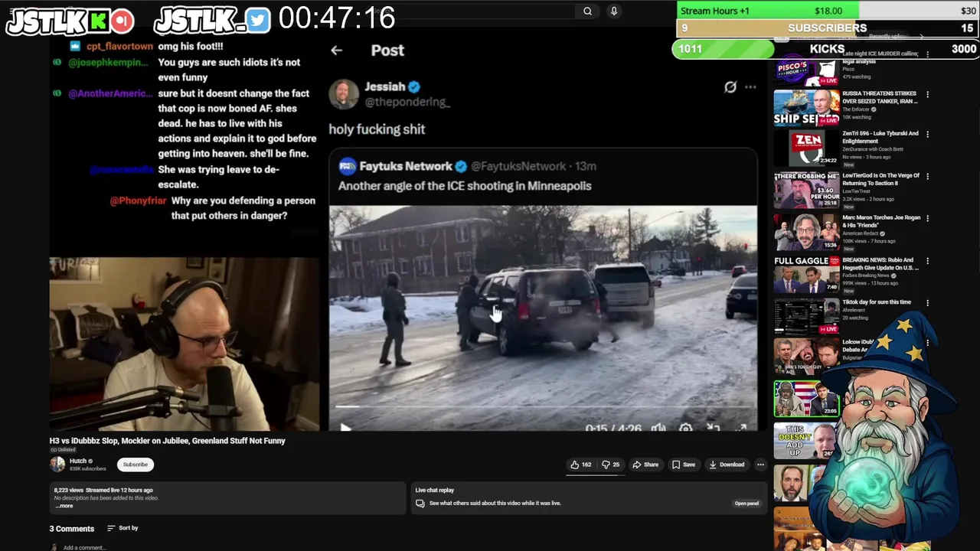This screenshot has height=551, width=980.
Task: Open options for LowTierGod video
Action: (927, 176)
